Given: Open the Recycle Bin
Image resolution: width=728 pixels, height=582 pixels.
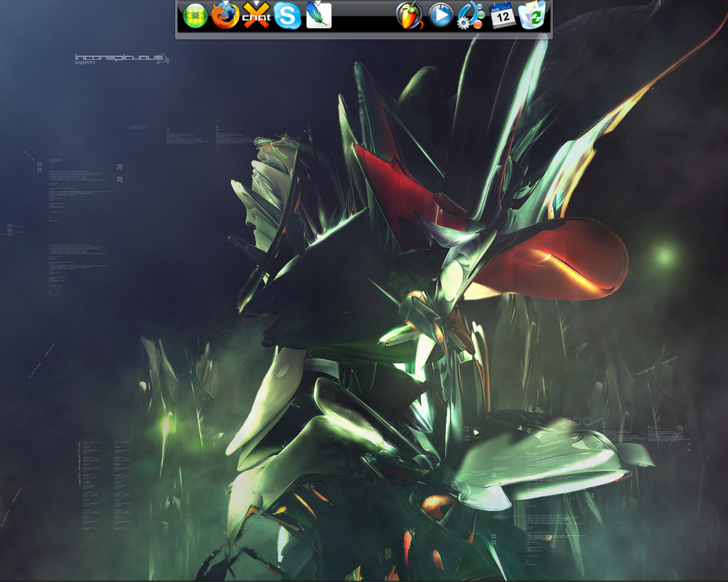Looking at the screenshot, I should pos(532,16).
